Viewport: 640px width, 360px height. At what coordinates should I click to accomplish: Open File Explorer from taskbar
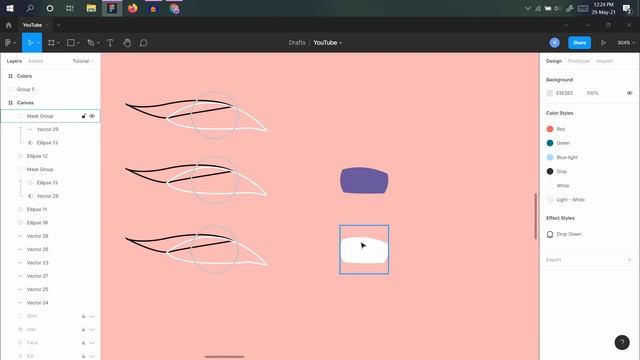[91, 8]
